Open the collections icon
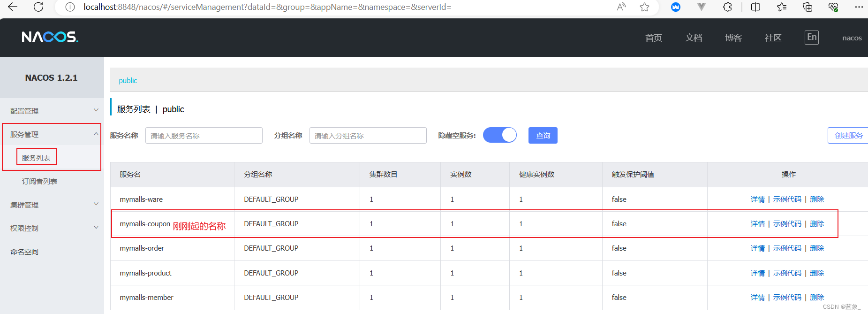This screenshot has height=314, width=868. [x=808, y=7]
